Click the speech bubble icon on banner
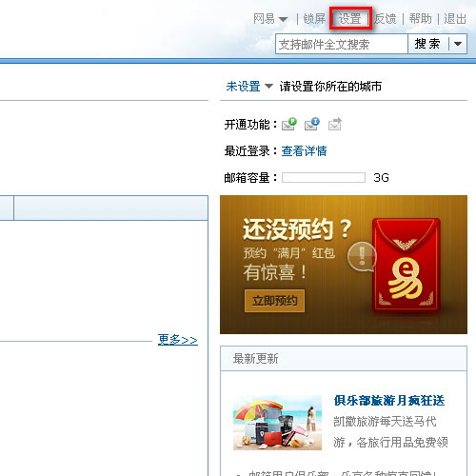This screenshot has height=476, width=476. 362,257
